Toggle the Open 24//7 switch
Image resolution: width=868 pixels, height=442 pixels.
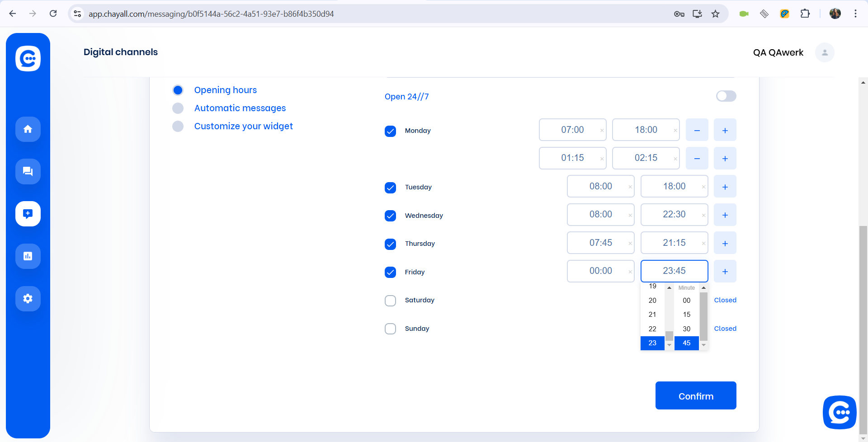pyautogui.click(x=726, y=96)
